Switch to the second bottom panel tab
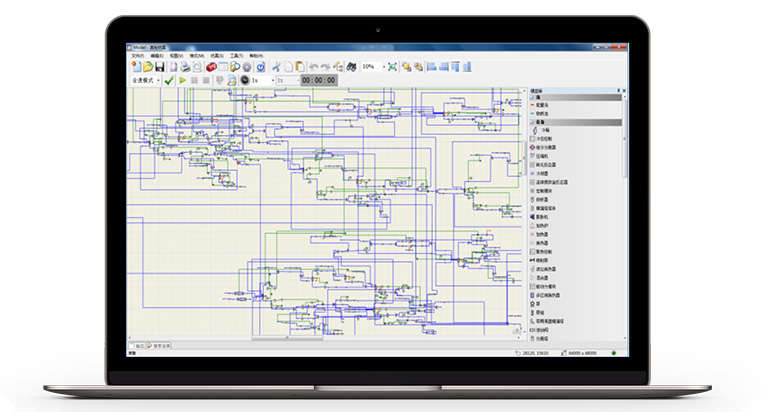Image resolution: width=761 pixels, height=412 pixels. coord(161,345)
